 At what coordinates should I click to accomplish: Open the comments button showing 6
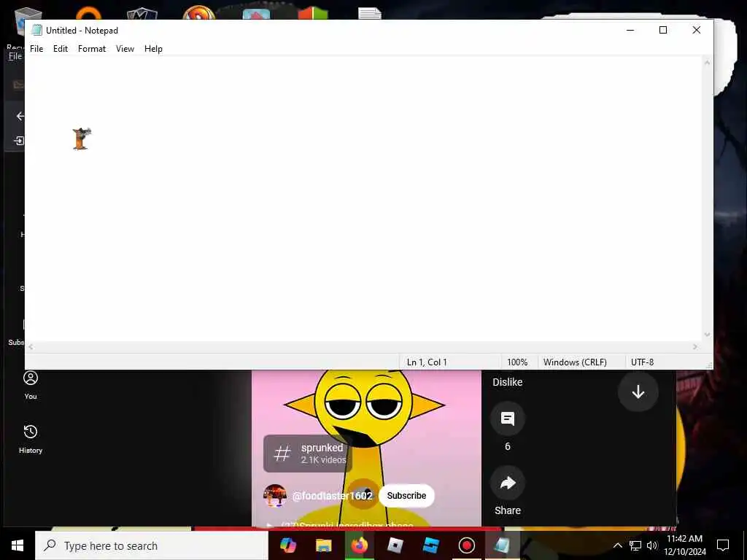(508, 419)
